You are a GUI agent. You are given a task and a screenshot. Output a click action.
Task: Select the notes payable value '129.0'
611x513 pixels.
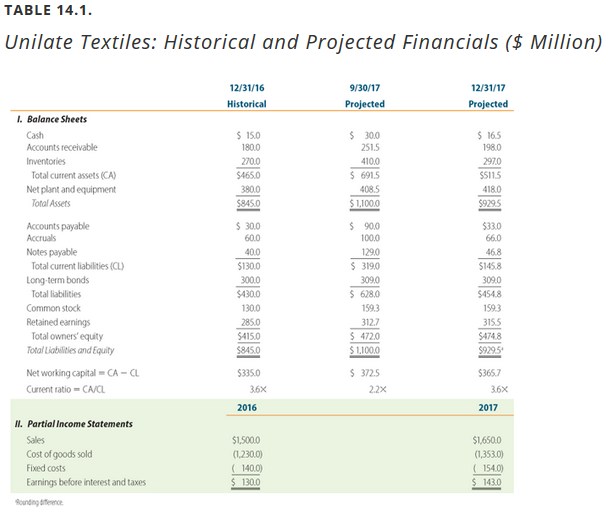point(371,252)
